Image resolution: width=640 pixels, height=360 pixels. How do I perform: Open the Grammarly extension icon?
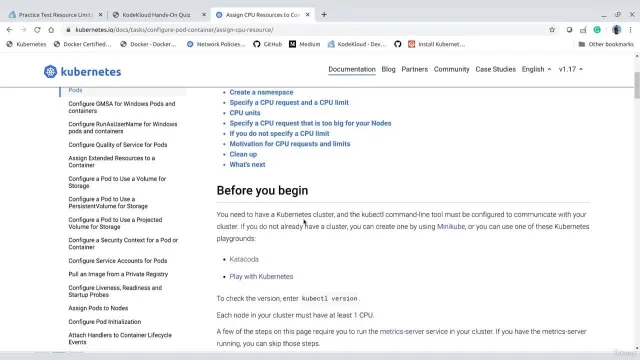click(x=597, y=30)
